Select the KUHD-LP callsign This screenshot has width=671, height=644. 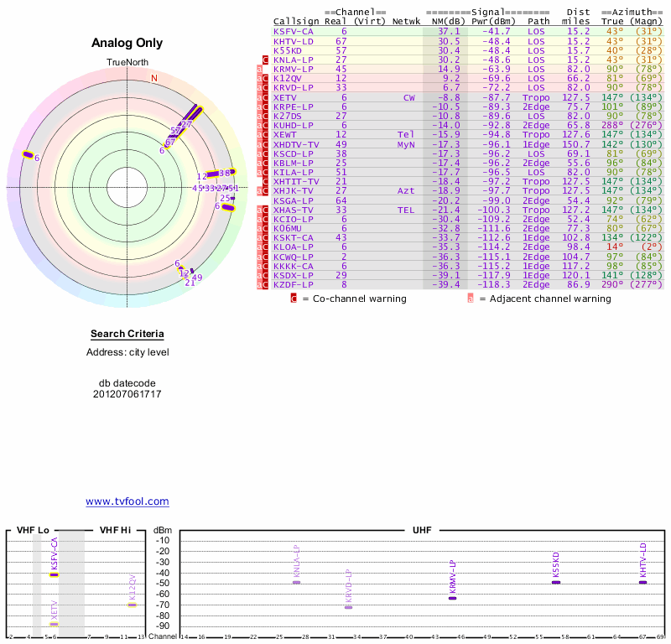[x=293, y=126]
